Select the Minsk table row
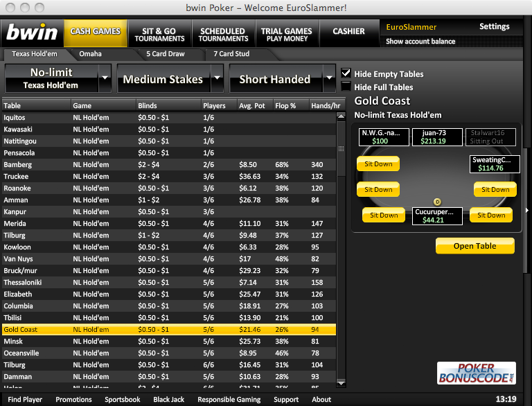The width and height of the screenshot is (532, 406). pyautogui.click(x=169, y=341)
